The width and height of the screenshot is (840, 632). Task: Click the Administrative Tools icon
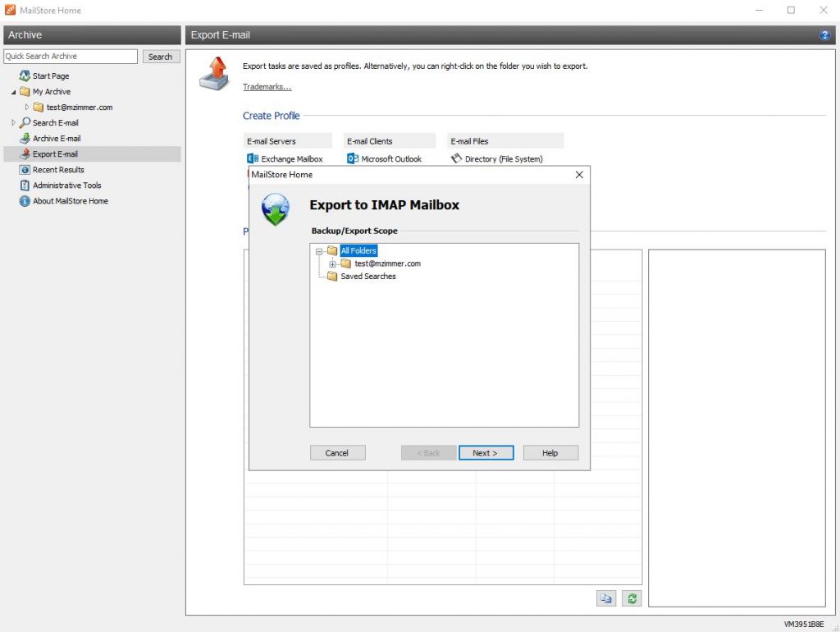tap(25, 185)
